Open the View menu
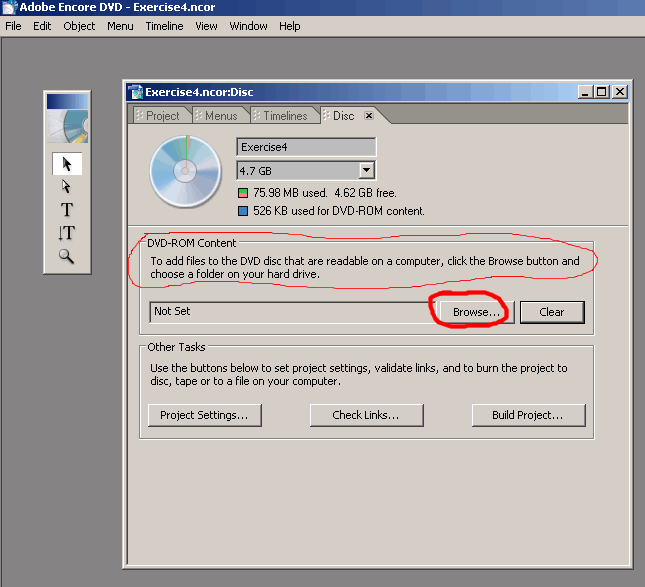645x587 pixels. 206,26
